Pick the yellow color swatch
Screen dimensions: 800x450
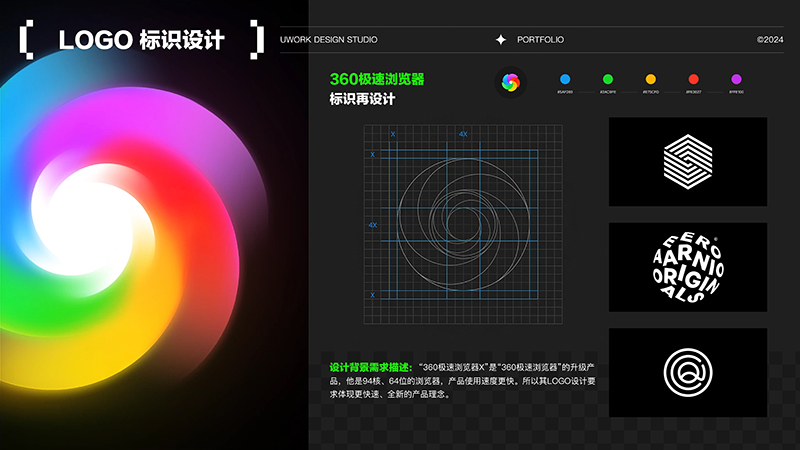pos(650,79)
